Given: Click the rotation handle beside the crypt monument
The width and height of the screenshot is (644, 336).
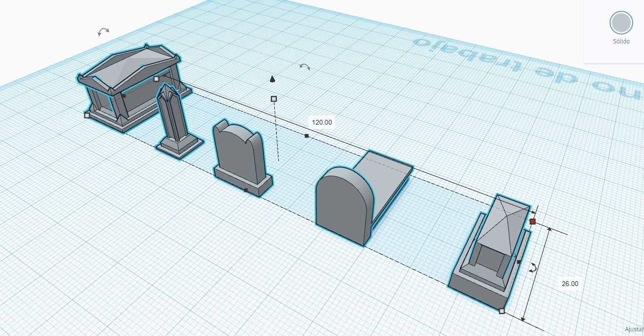Looking at the screenshot, I should tap(533, 268).
